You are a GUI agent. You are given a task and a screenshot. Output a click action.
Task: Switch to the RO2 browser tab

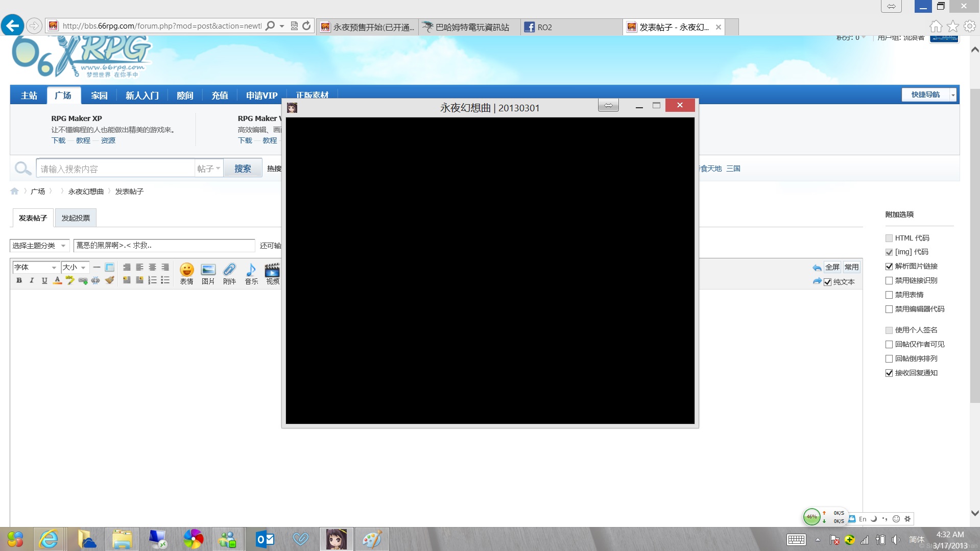click(x=571, y=27)
